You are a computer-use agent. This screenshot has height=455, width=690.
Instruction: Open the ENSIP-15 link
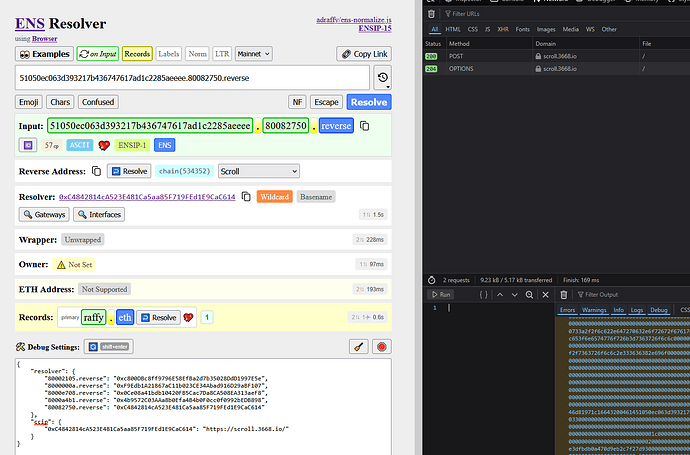(375, 28)
